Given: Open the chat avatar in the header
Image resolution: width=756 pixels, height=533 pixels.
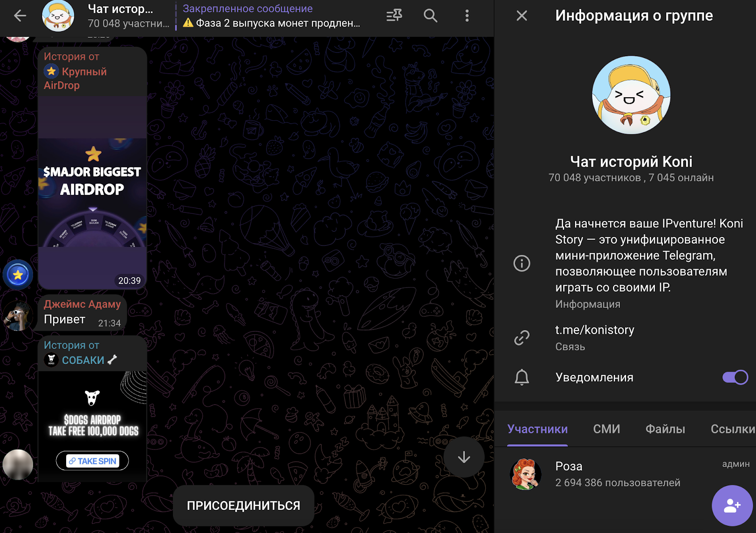Looking at the screenshot, I should point(58,16).
